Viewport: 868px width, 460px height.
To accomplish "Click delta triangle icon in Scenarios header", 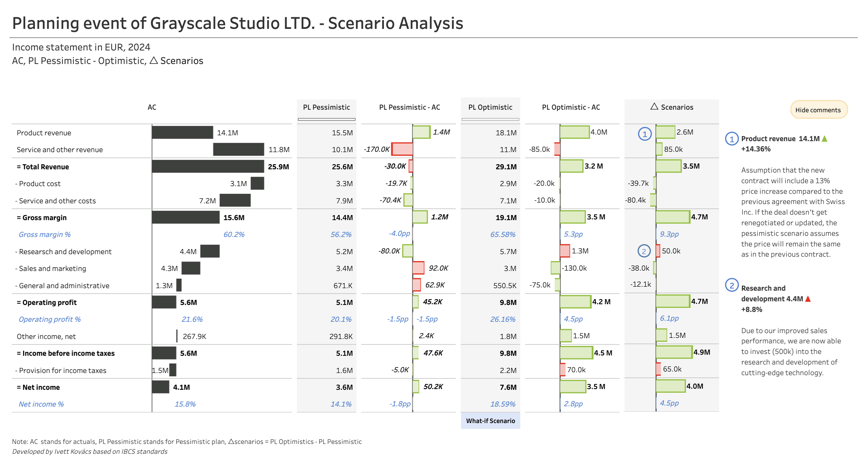I will [x=654, y=106].
